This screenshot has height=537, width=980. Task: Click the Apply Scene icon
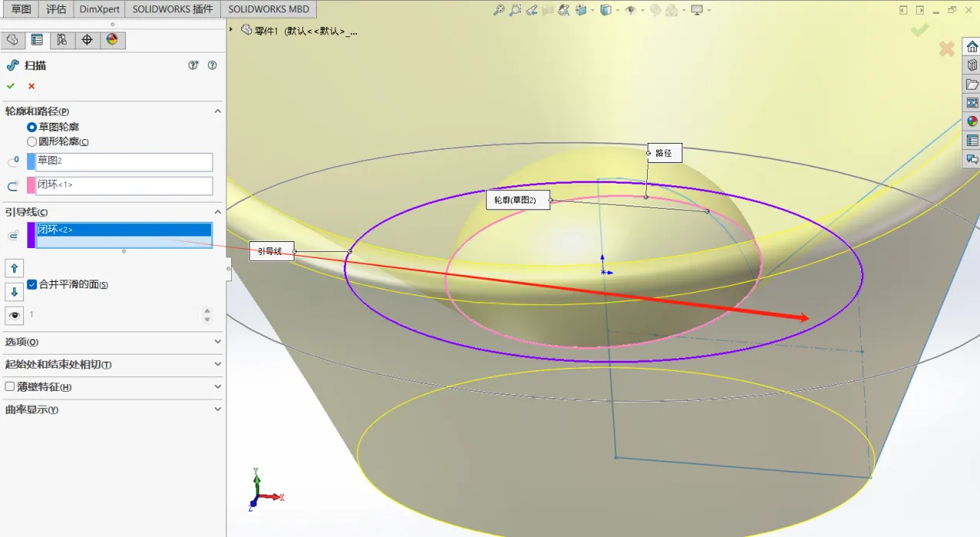(672, 10)
